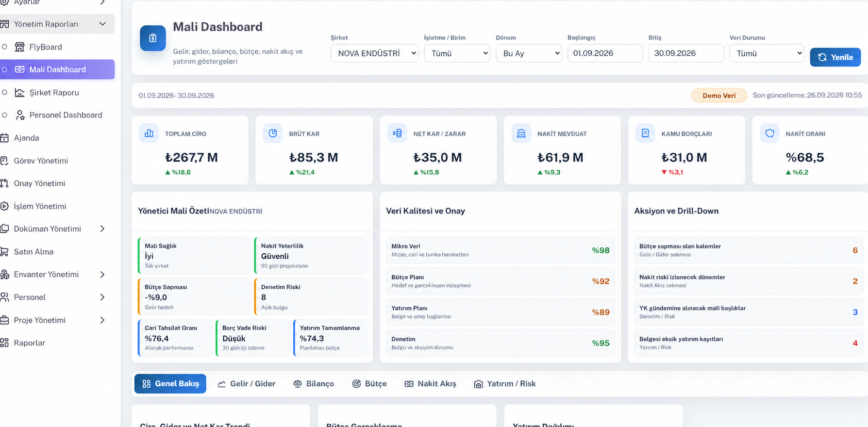The image size is (868, 427).
Task: Click the Brüt Kar pie chart icon
Action: click(x=273, y=133)
